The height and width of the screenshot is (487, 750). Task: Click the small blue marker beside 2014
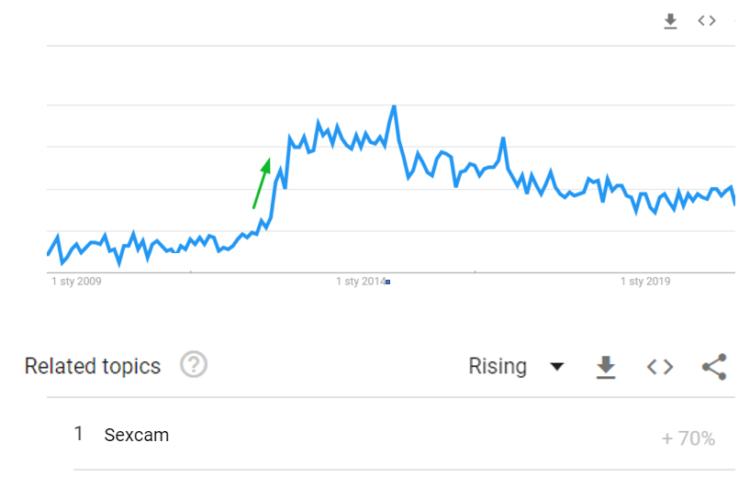pyautogui.click(x=387, y=282)
